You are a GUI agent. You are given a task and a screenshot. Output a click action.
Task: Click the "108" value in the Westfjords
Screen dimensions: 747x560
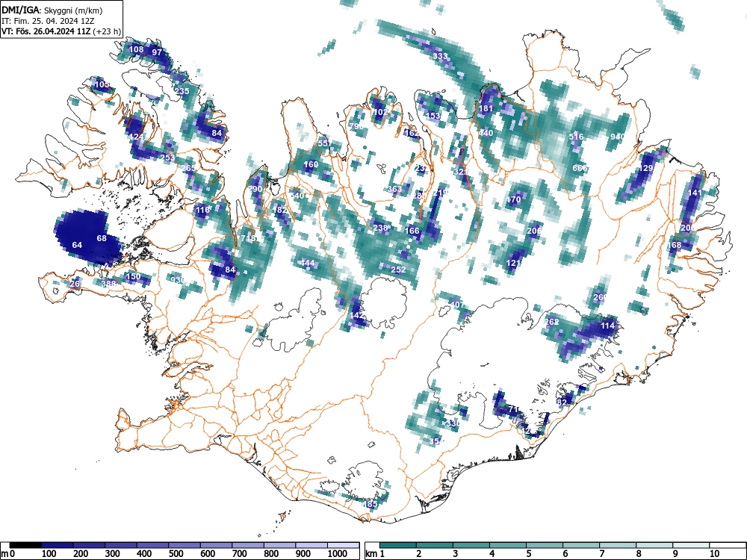click(x=136, y=49)
